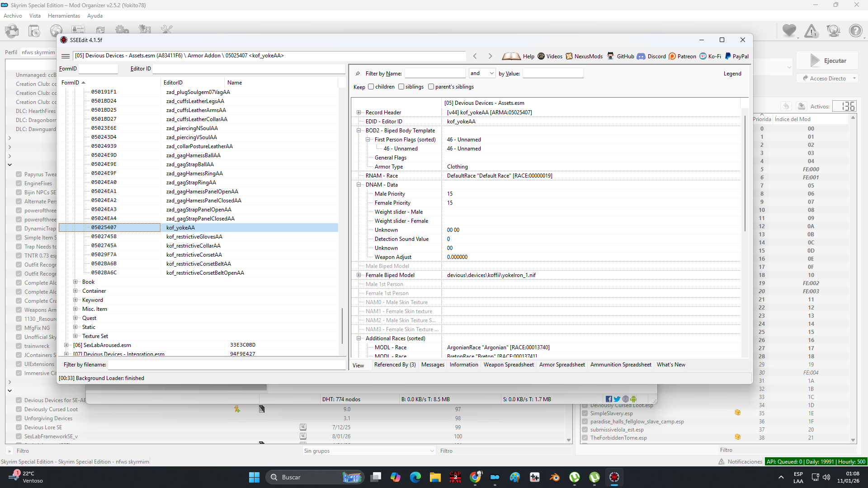Screen dimensions: 868x488
Task: Uncheck the Unforgiving Devices mod
Action: (x=19, y=418)
